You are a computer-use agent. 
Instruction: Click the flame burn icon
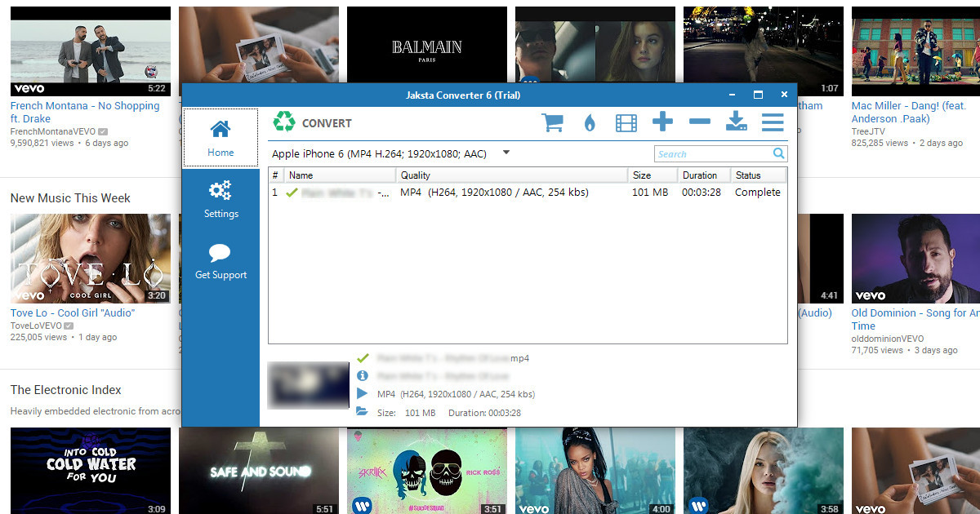click(590, 123)
